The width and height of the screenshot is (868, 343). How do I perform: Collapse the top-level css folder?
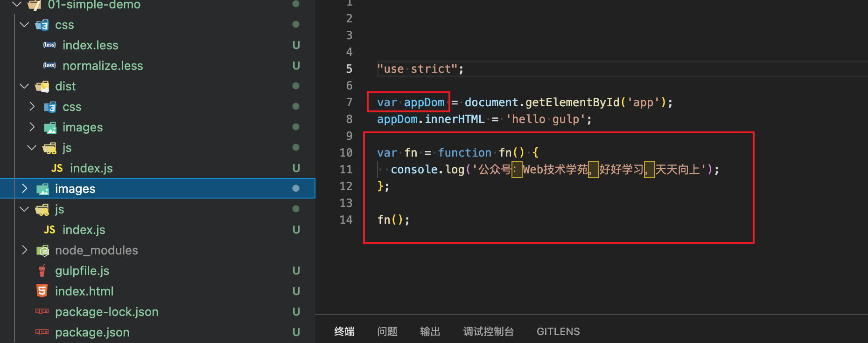24,25
